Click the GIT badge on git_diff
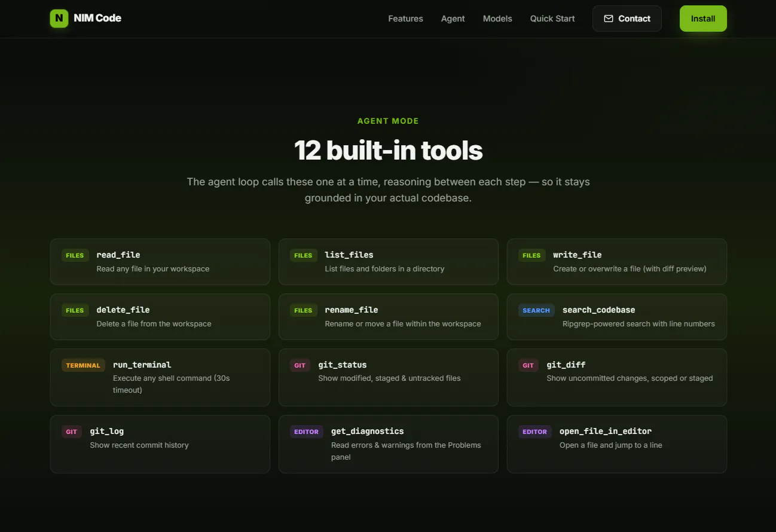Screen dimensions: 776x532 click(x=528, y=365)
